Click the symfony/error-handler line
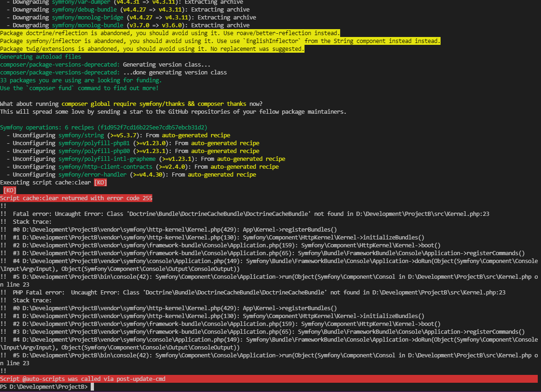This screenshot has width=541, height=392. click(x=131, y=174)
